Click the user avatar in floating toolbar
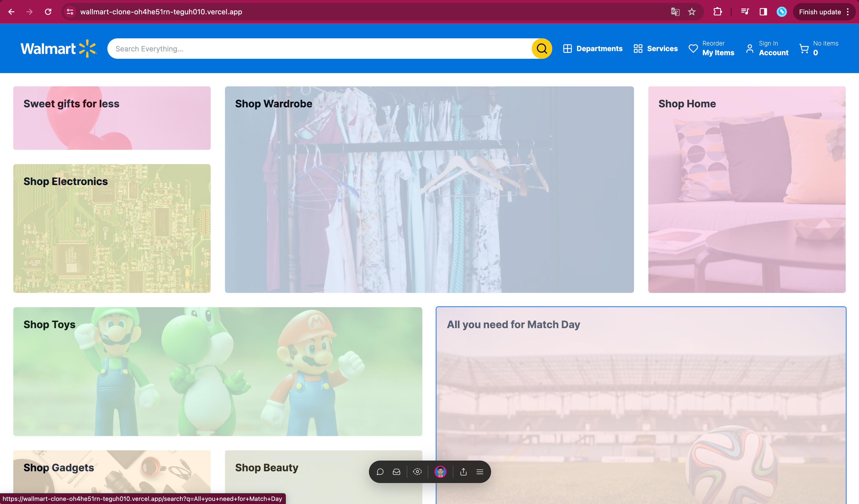The width and height of the screenshot is (859, 504). click(440, 472)
